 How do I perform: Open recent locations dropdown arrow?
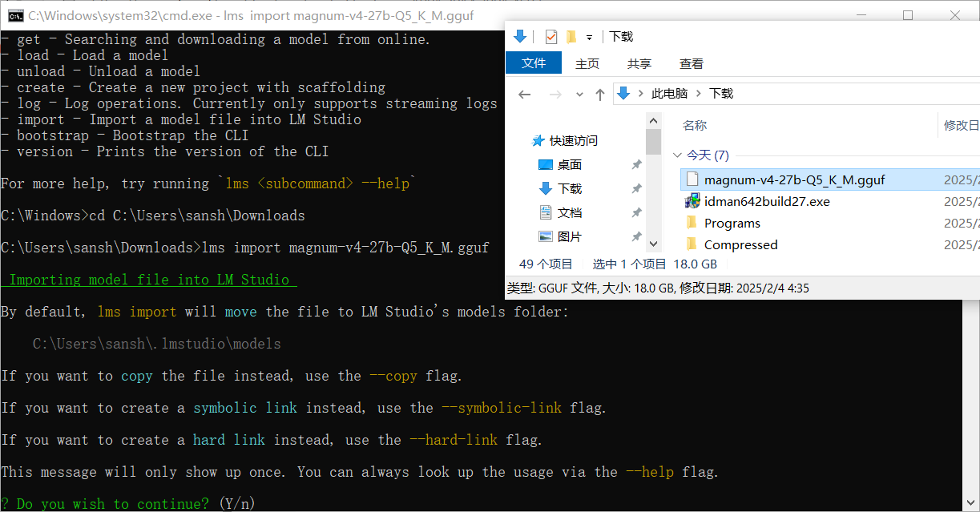(x=580, y=95)
